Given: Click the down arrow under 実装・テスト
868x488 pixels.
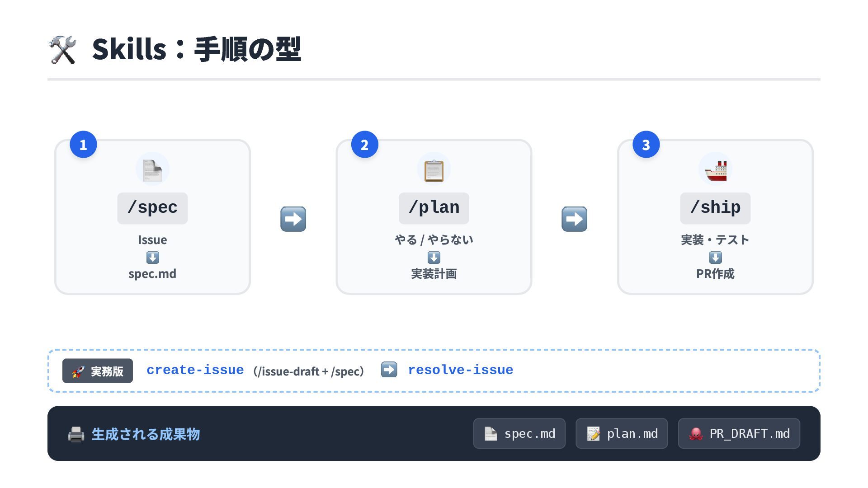Looking at the screenshot, I should (715, 258).
